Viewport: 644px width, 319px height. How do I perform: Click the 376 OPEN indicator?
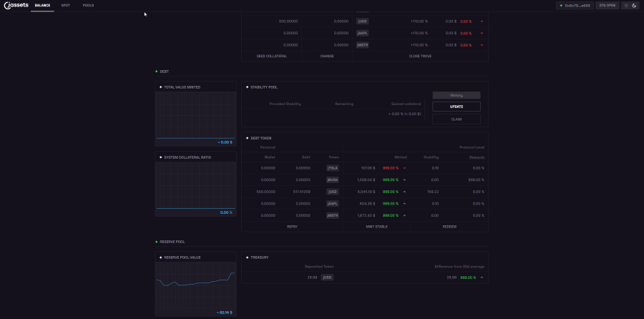607,5
